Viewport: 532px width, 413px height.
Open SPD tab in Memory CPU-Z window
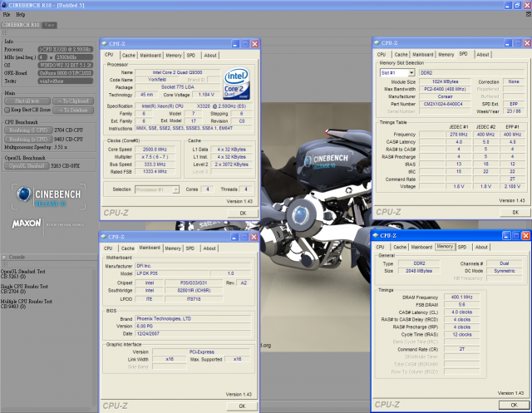462,247
